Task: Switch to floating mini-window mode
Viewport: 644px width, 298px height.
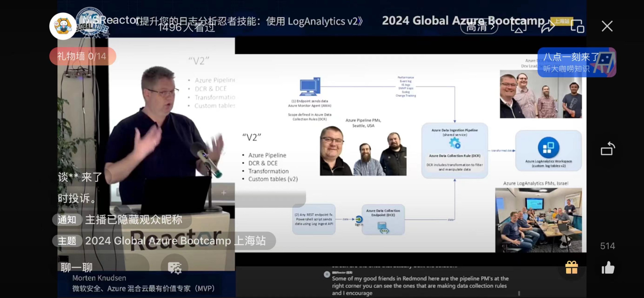Action: 577,27
